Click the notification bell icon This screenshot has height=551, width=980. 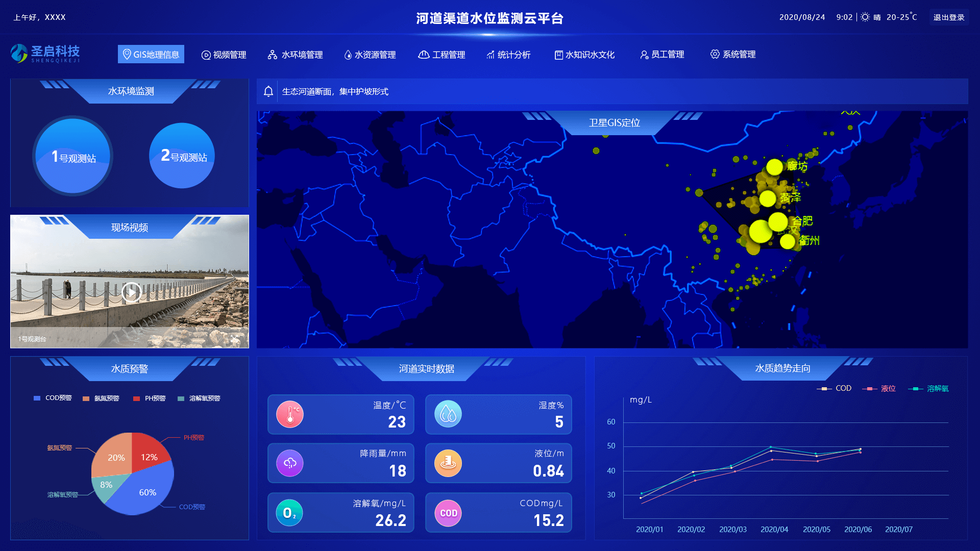pyautogui.click(x=268, y=91)
